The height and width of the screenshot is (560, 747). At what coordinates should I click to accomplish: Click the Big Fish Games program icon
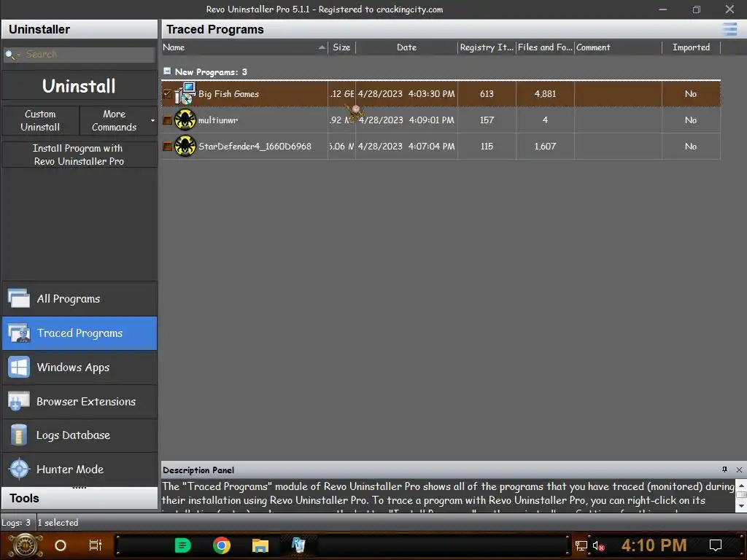coord(185,93)
